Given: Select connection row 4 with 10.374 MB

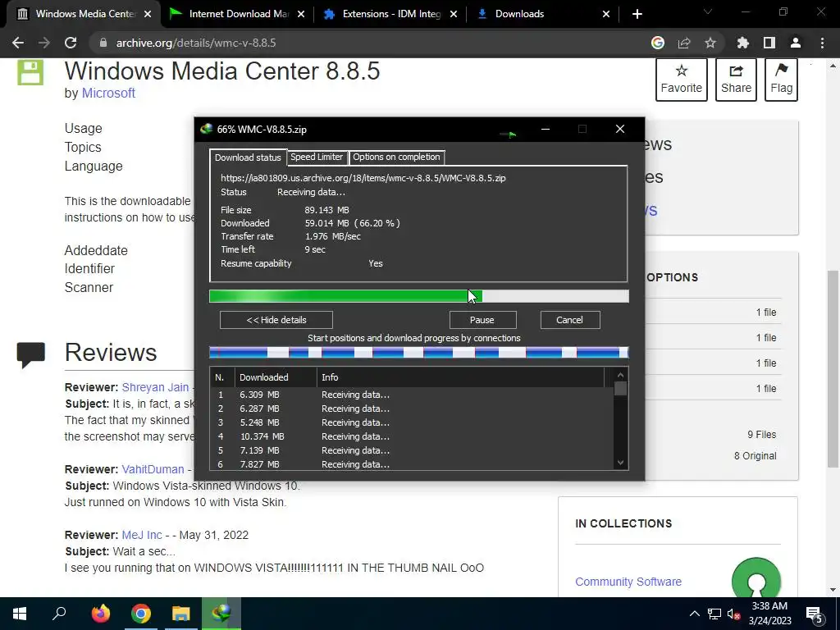Looking at the screenshot, I should (x=413, y=436).
